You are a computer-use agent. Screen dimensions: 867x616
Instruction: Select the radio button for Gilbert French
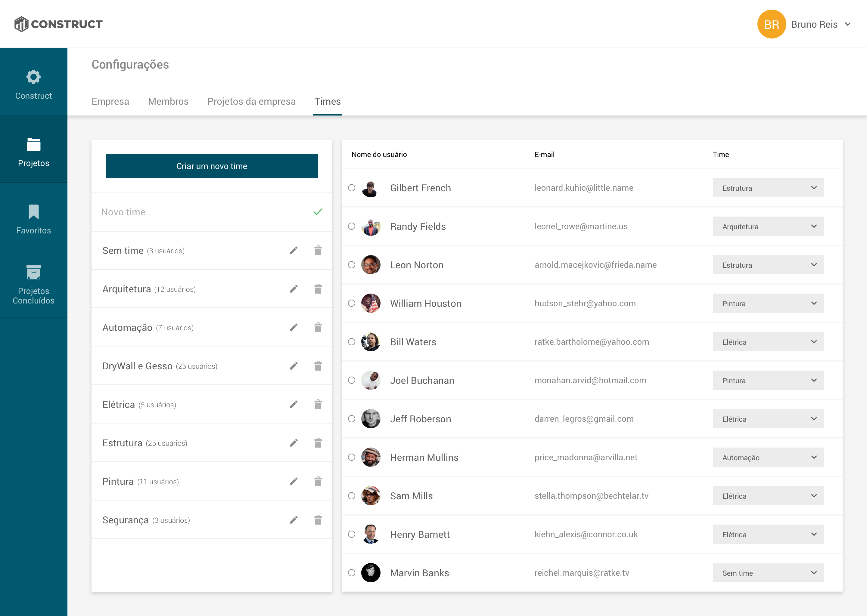352,188
